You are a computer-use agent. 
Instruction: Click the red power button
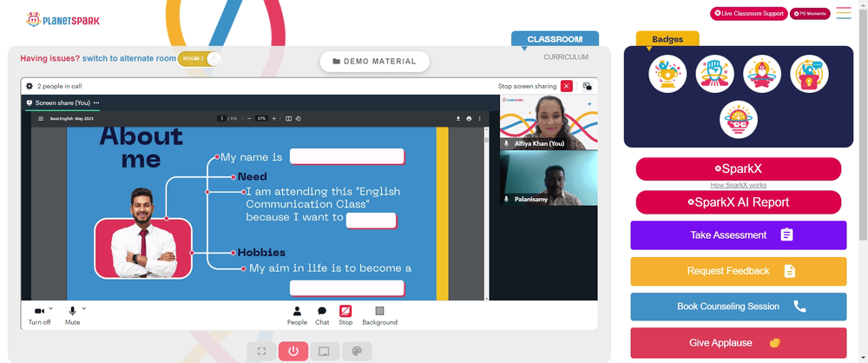tap(293, 352)
